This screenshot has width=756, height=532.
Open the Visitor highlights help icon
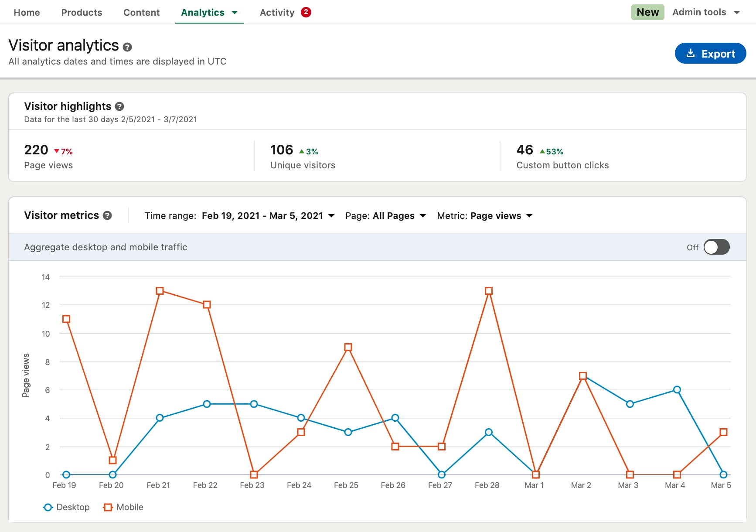(120, 106)
